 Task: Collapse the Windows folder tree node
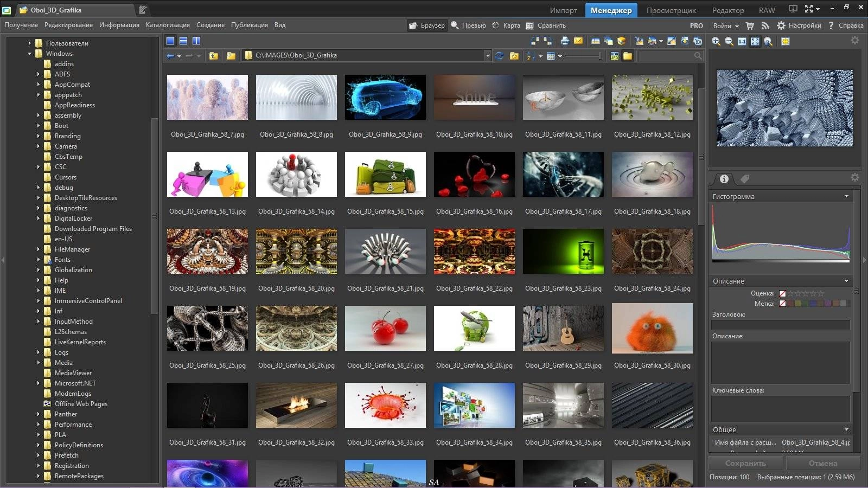30,54
